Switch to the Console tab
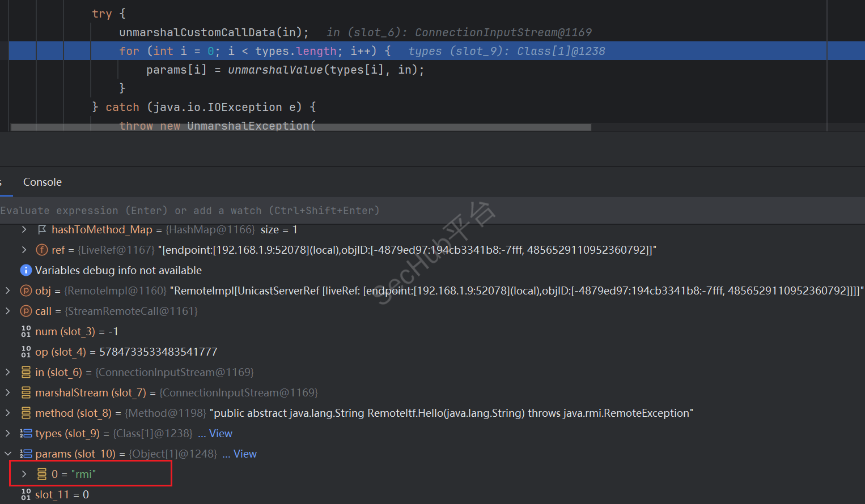 [43, 182]
